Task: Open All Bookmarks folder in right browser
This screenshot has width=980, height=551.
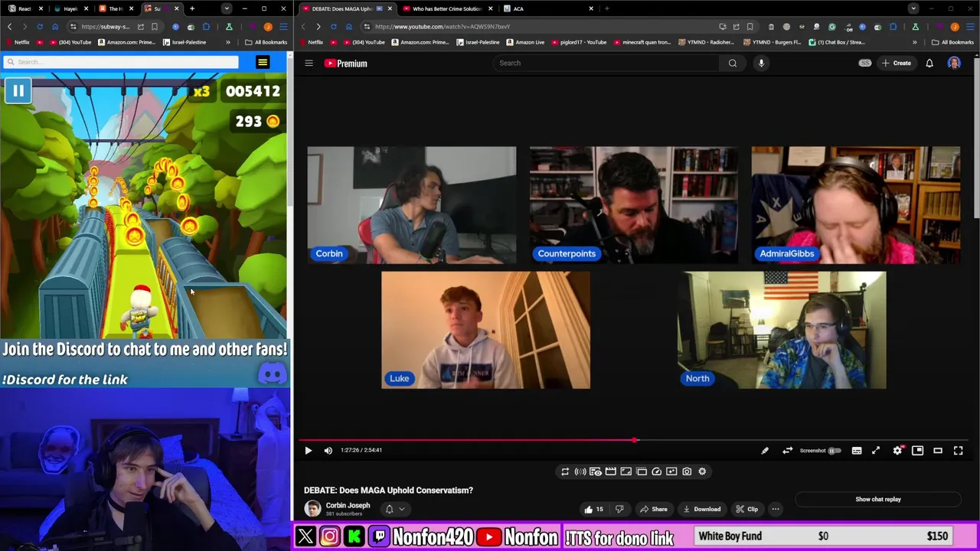Action: click(x=952, y=42)
